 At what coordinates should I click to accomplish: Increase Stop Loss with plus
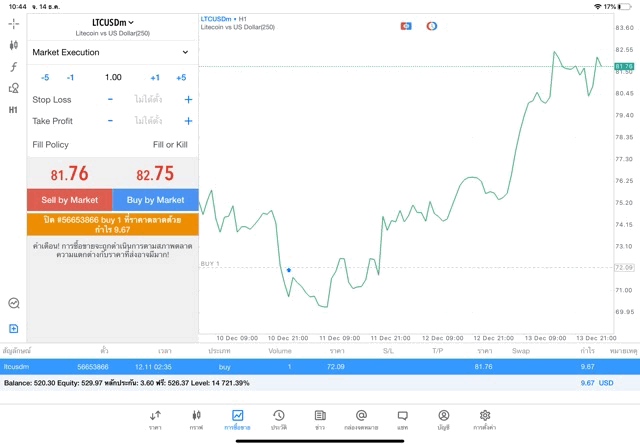(188, 99)
